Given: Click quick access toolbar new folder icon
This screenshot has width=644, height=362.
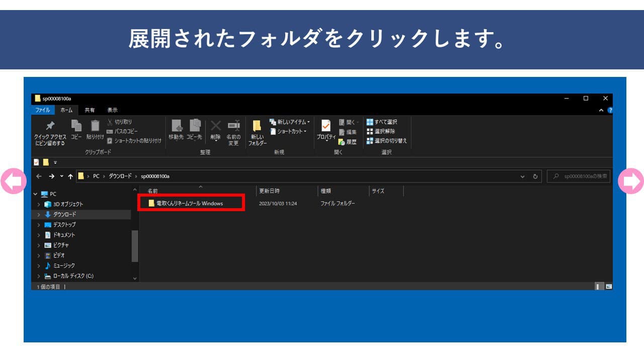Looking at the screenshot, I should click(x=46, y=162).
